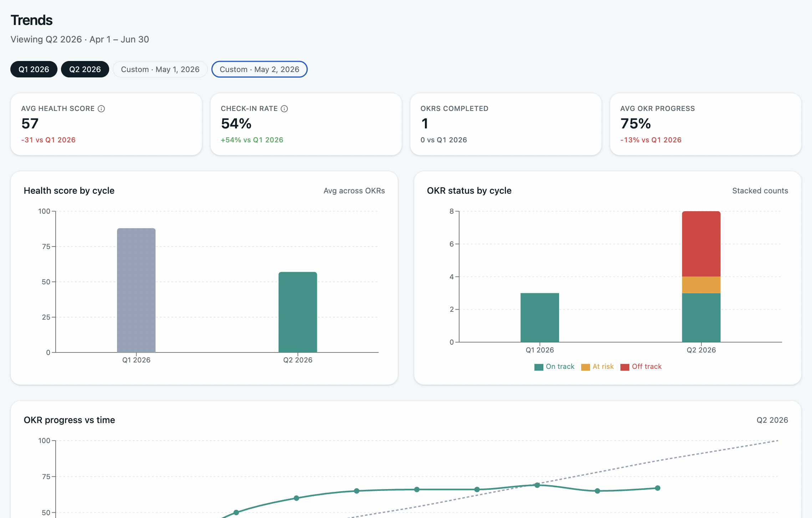Click the Avg across OKRs label

[x=354, y=191]
